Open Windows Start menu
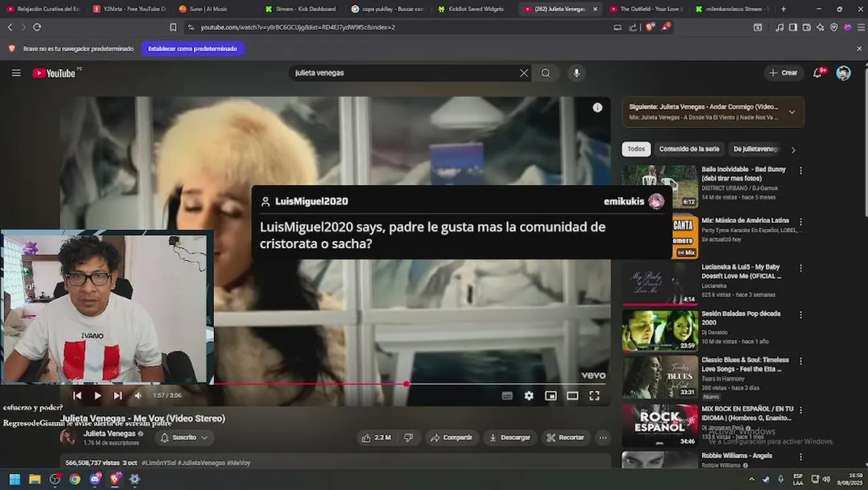 pyautogui.click(x=14, y=479)
